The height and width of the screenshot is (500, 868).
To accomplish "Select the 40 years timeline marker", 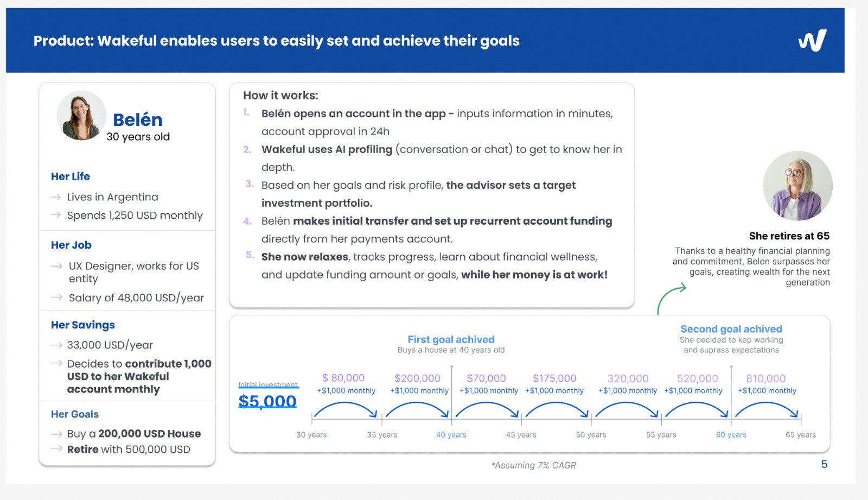I will pos(451,435).
